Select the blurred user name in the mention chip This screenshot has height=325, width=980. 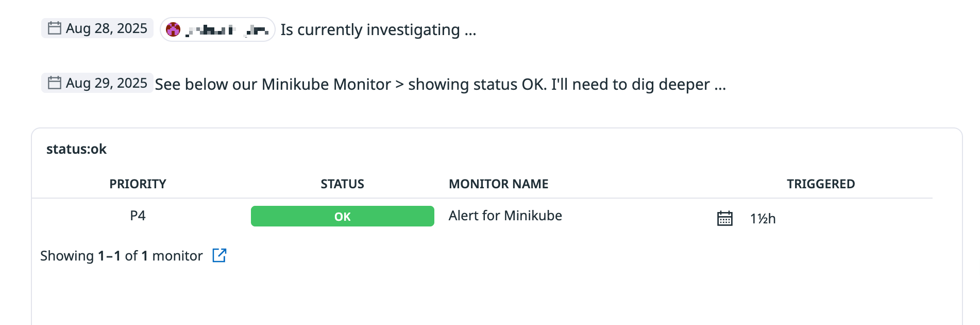pyautogui.click(x=227, y=30)
